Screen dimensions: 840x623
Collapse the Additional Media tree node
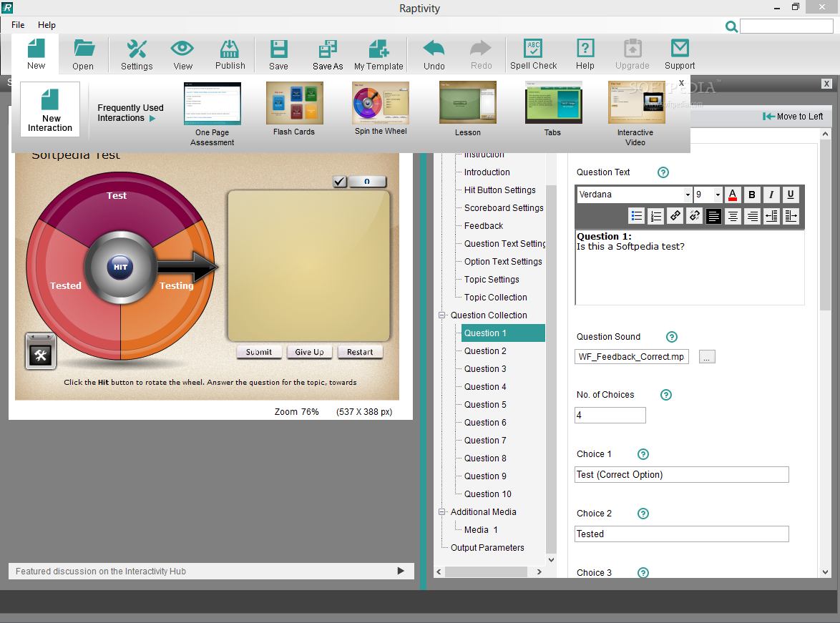coord(442,512)
